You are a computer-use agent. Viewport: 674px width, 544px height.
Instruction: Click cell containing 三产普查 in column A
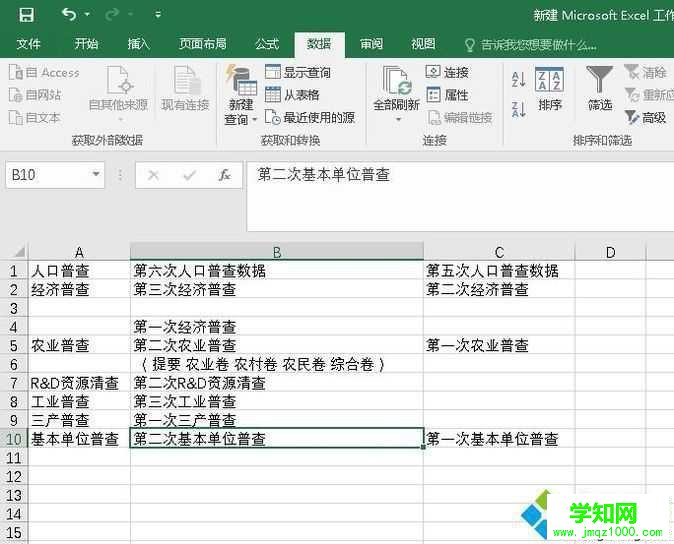coord(79,420)
